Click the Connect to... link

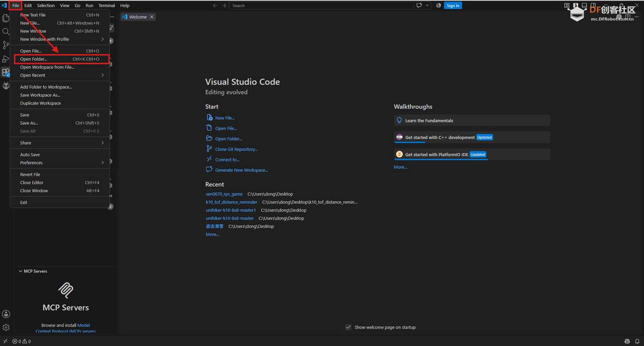pos(227,160)
